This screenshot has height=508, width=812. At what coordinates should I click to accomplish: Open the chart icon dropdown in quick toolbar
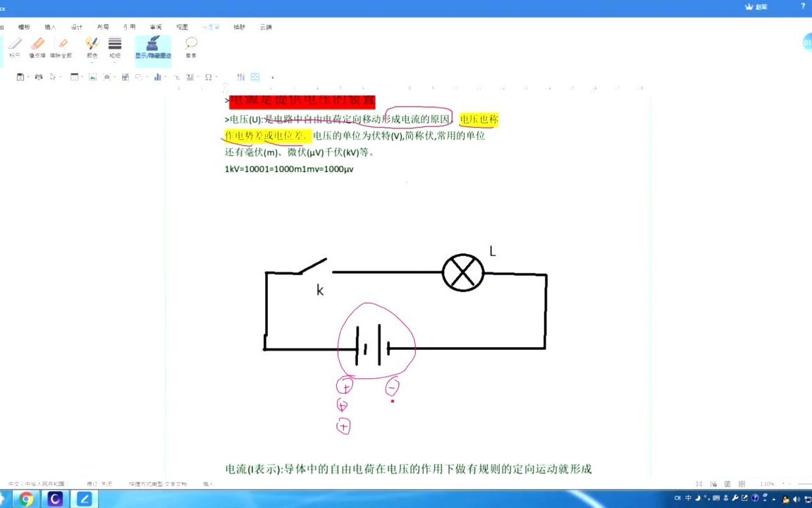tap(166, 78)
